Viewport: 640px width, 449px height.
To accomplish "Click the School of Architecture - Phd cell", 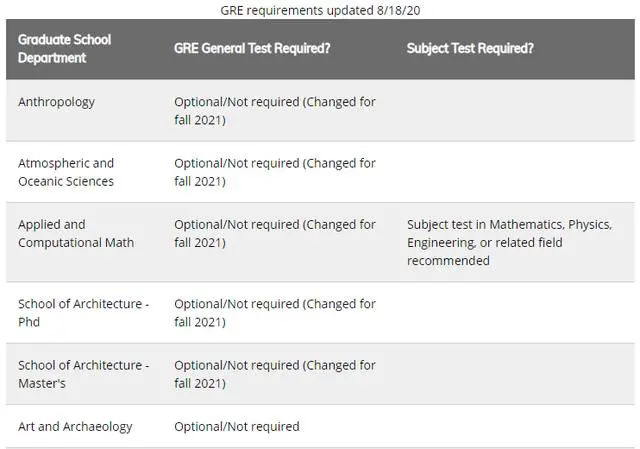I will (83, 313).
